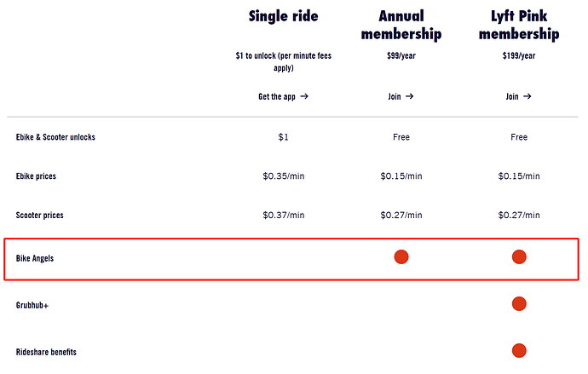Click the $199/year price text
588x374 pixels.
pos(518,55)
